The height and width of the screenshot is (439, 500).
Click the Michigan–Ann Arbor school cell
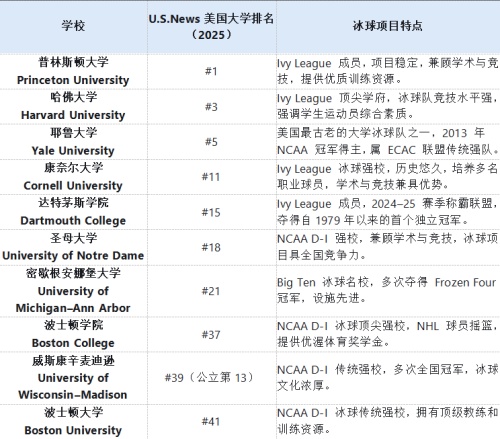(x=73, y=291)
